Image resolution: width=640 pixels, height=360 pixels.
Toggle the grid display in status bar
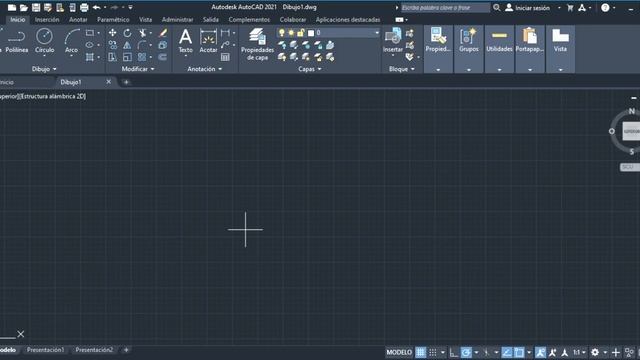[x=420, y=352]
